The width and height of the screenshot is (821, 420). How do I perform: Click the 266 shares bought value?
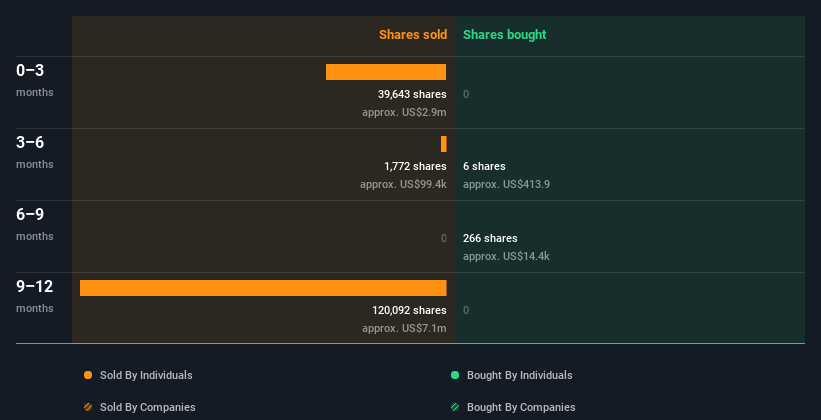[x=490, y=238]
